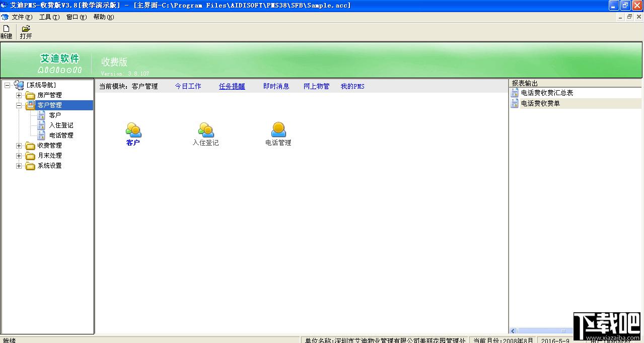This screenshot has width=644, height=343.
Task: Collapse the 客户管理 tree node
Action: [19, 105]
